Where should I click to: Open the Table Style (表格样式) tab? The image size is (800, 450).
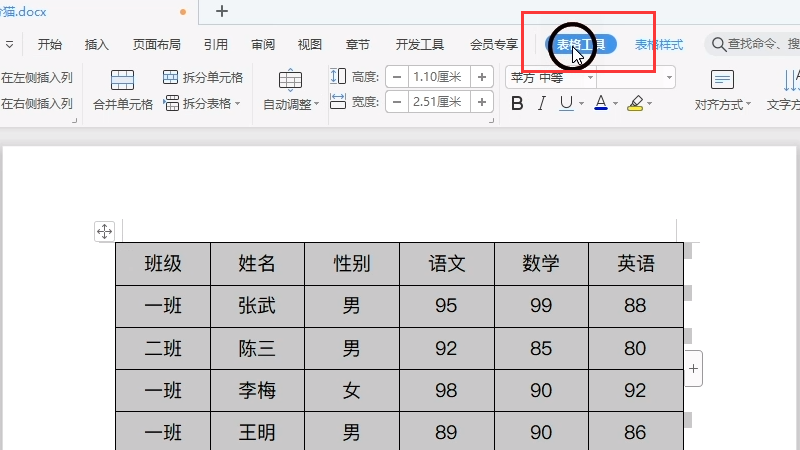[659, 45]
